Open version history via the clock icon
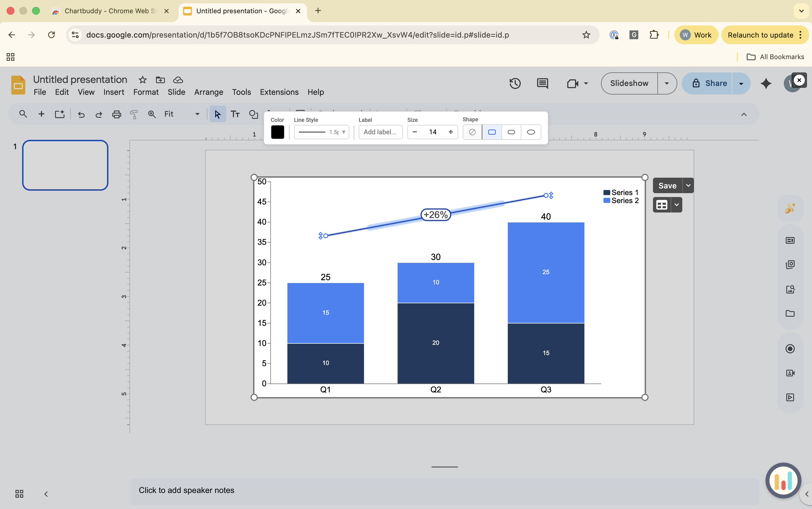812x509 pixels. 515,83
